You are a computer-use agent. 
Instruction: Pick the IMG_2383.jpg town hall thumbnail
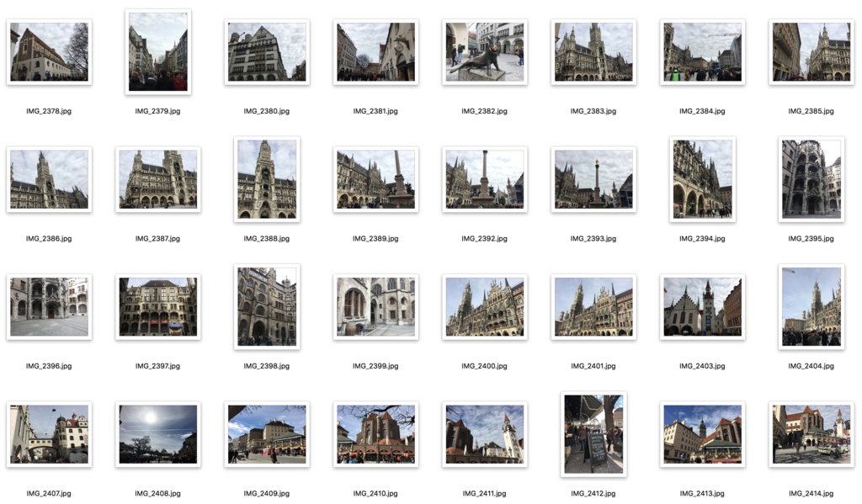point(593,52)
